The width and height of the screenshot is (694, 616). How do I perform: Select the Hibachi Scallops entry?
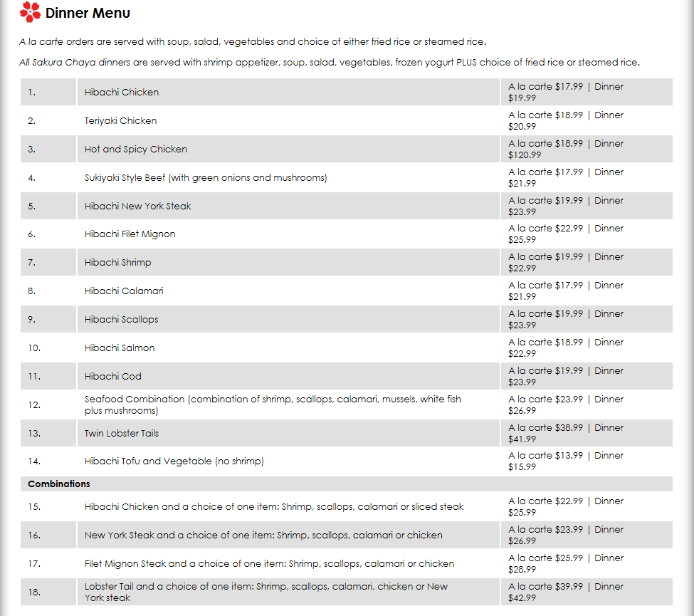coord(122,320)
